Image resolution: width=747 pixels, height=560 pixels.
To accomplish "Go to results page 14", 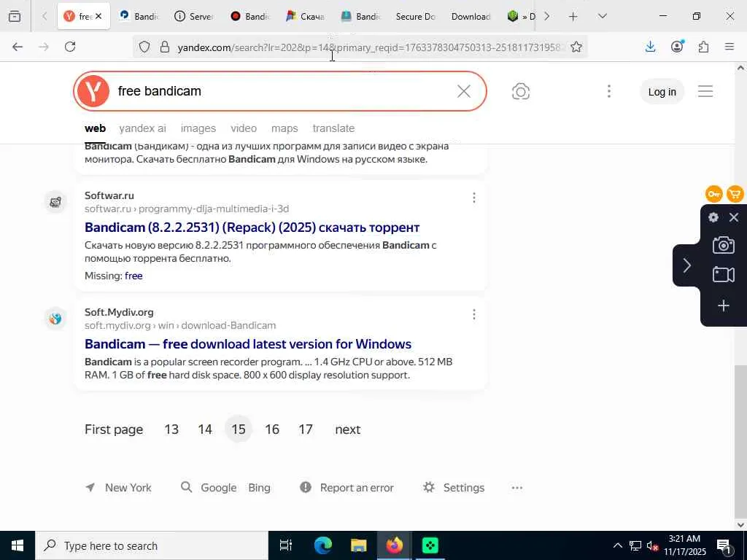I will [x=205, y=429].
